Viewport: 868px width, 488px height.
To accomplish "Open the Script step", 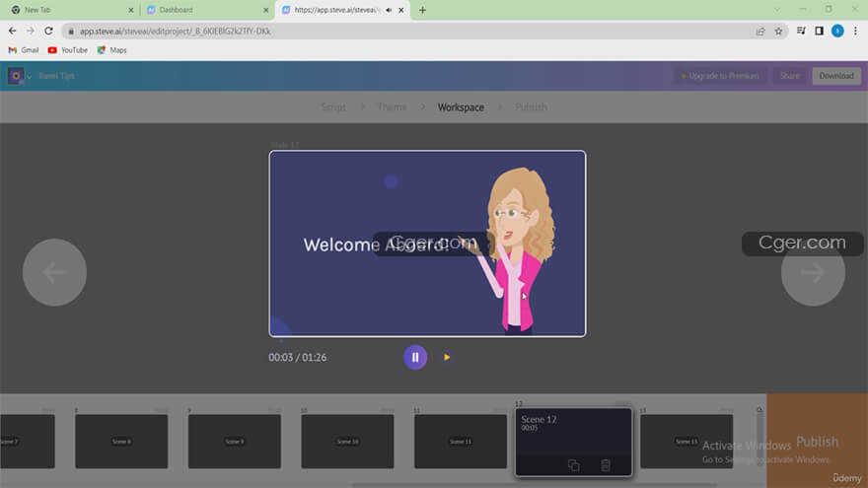I will point(333,106).
